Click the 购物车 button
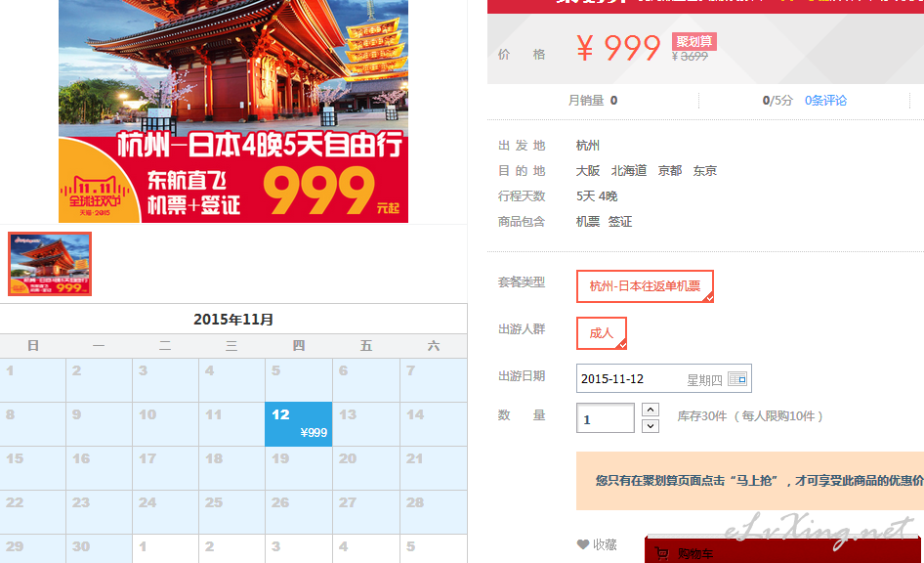Screen dimensions: 924x563 pyautogui.click(x=783, y=549)
